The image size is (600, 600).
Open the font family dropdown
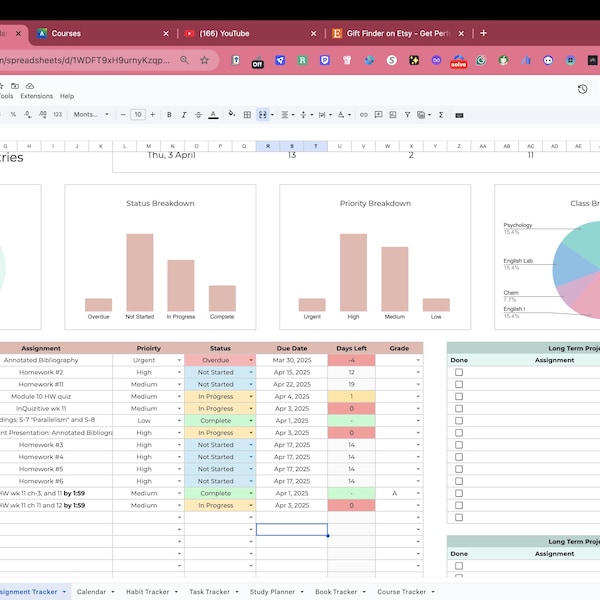pyautogui.click(x=91, y=114)
